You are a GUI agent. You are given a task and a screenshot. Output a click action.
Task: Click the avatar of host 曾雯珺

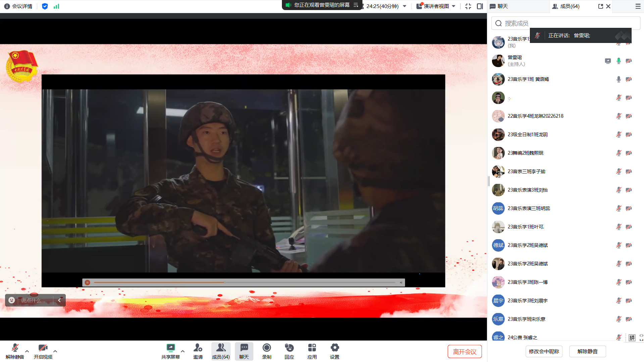point(498,61)
